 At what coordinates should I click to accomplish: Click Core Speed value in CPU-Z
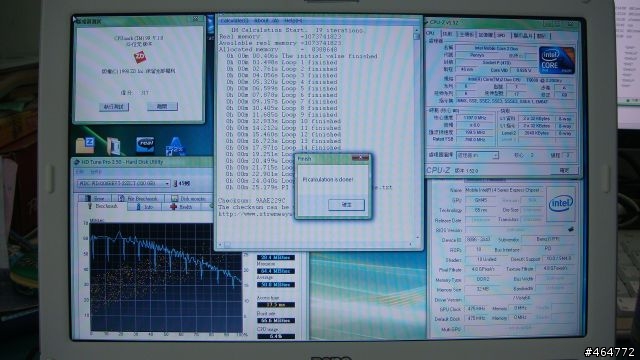click(x=475, y=118)
